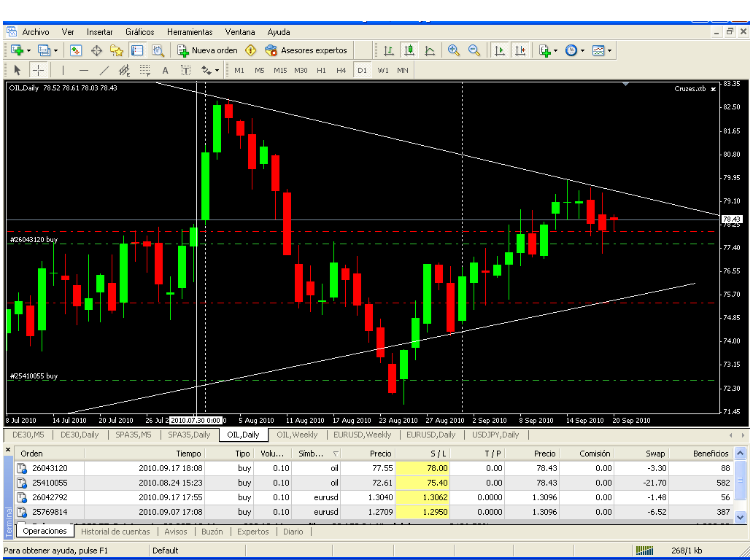Switch timeframe to M15
Image resolution: width=753 pixels, height=560 pixels.
pos(280,71)
